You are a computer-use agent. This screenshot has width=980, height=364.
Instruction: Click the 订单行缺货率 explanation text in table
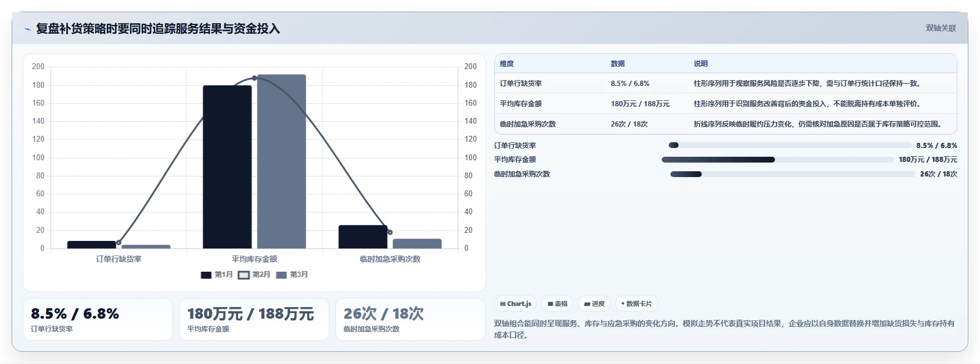pyautogui.click(x=807, y=84)
